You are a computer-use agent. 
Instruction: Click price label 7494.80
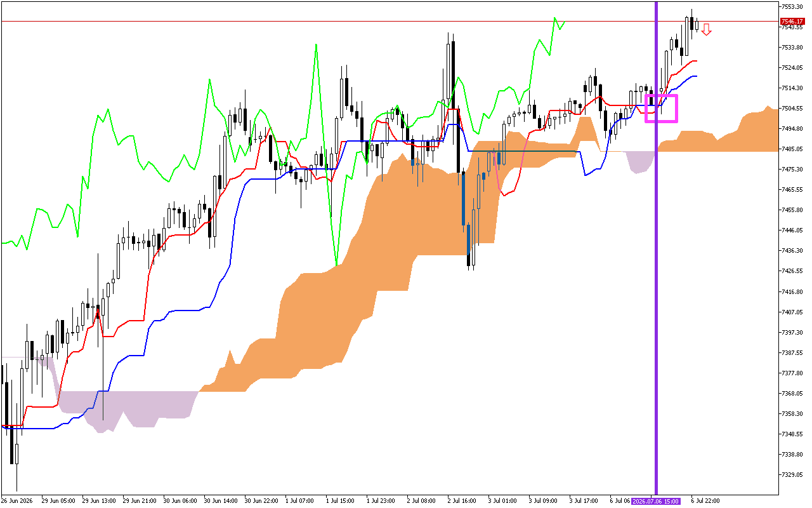(x=793, y=128)
